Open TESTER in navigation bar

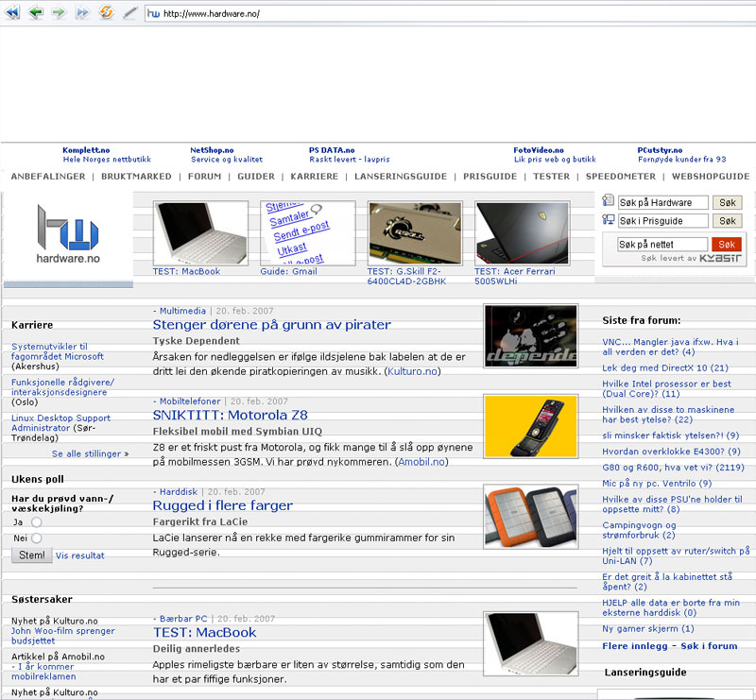[x=551, y=177]
